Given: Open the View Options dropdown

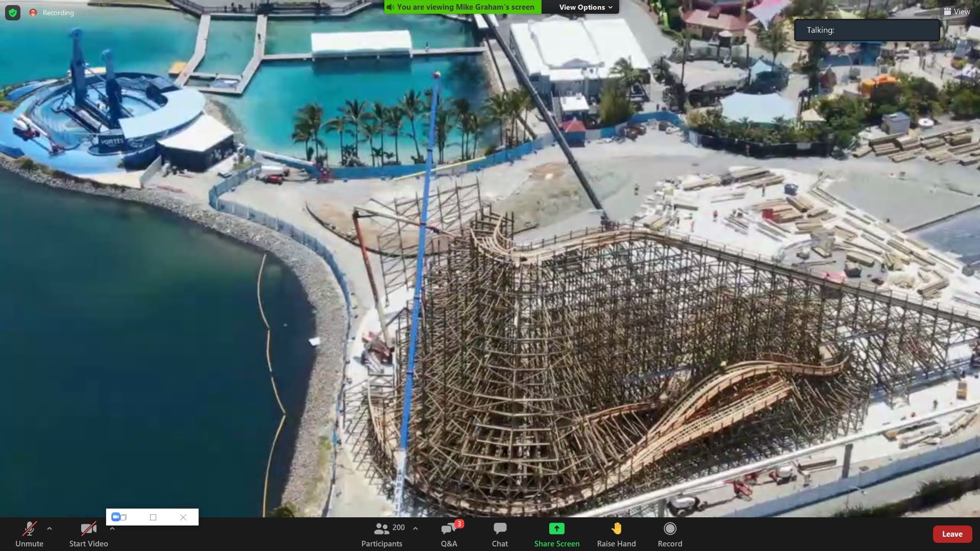Looking at the screenshot, I should point(585,7).
